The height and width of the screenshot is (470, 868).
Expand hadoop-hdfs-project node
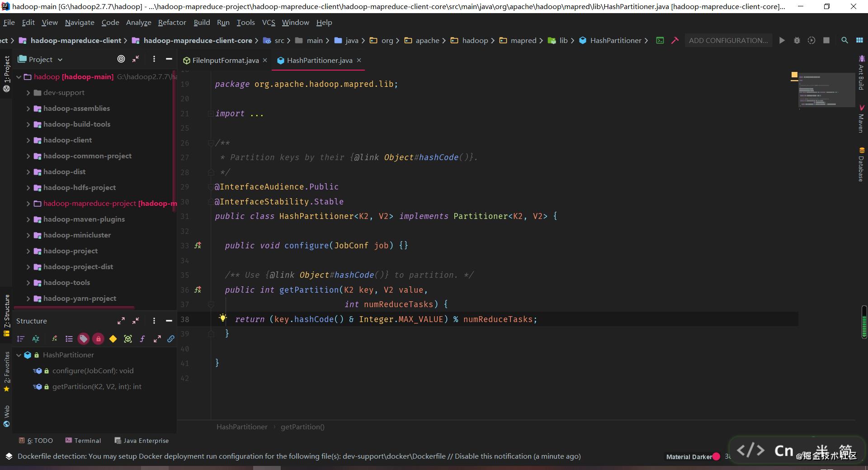coord(28,188)
